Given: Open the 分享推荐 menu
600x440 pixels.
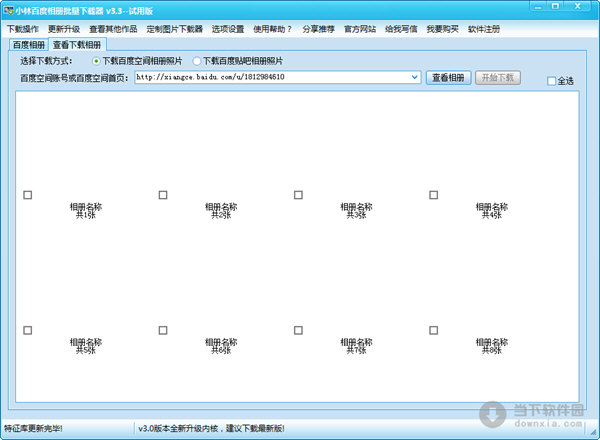Looking at the screenshot, I should click(318, 29).
